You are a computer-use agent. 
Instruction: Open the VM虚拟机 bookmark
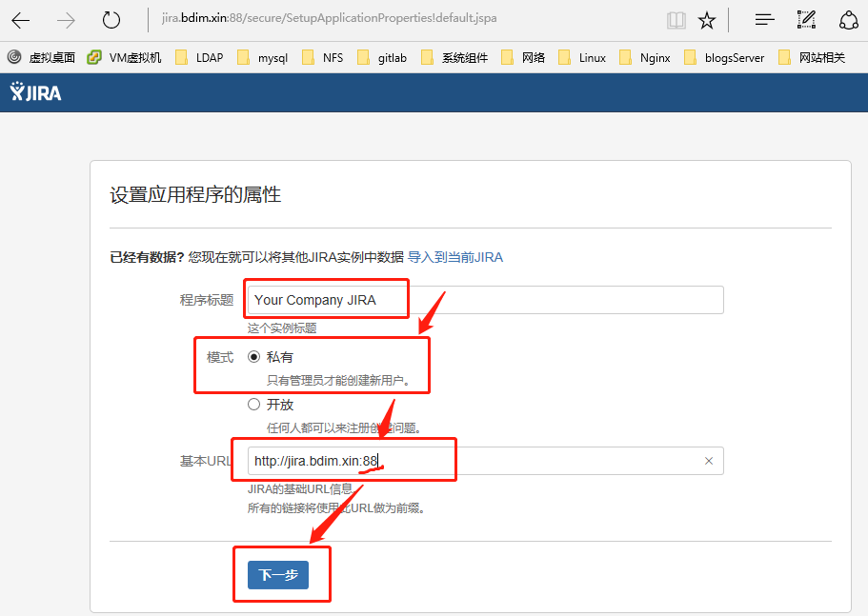tap(124, 57)
